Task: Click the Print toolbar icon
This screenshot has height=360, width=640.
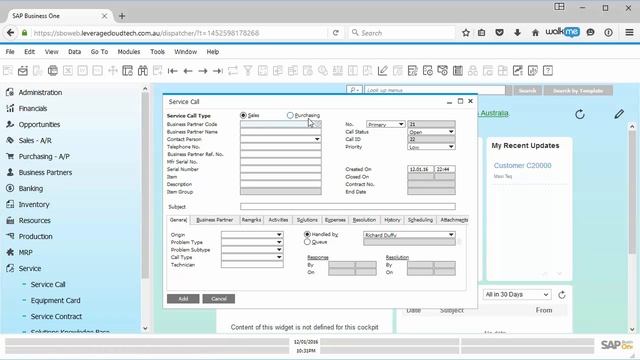Action: click(53, 71)
